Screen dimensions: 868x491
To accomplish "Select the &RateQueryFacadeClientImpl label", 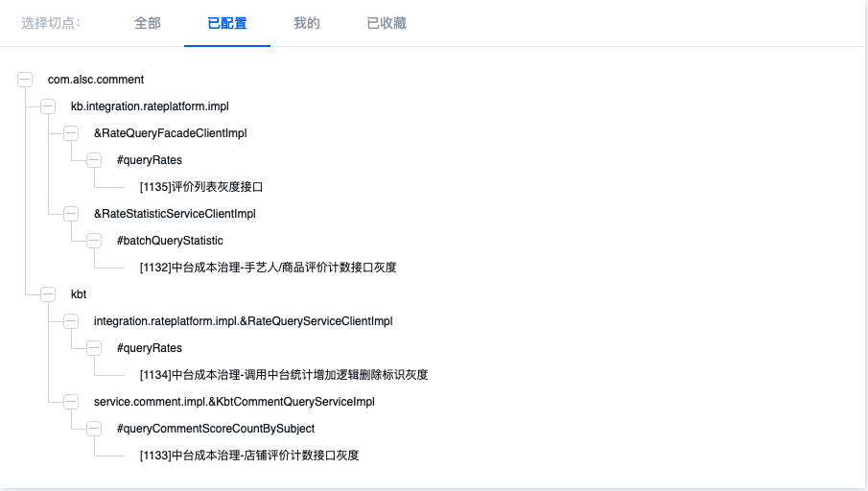I will [171, 133].
